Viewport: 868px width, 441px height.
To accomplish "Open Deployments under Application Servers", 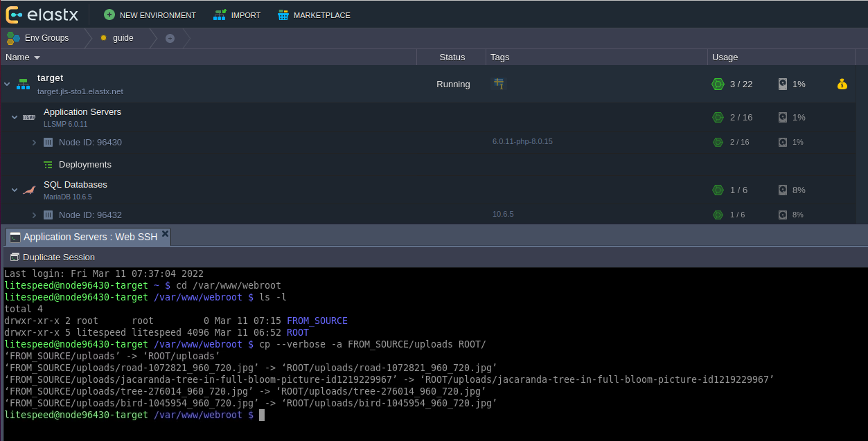I will point(85,165).
